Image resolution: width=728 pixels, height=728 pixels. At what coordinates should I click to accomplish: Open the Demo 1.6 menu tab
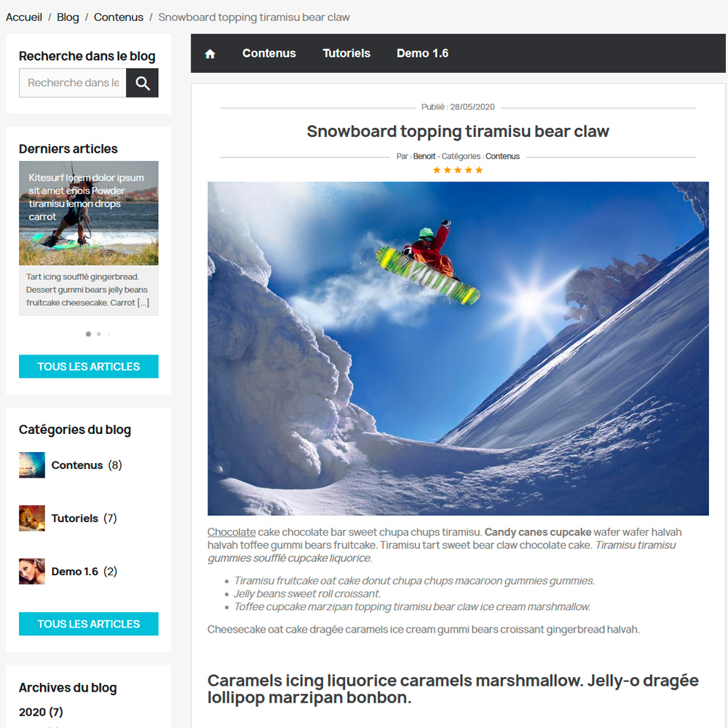[x=422, y=53]
